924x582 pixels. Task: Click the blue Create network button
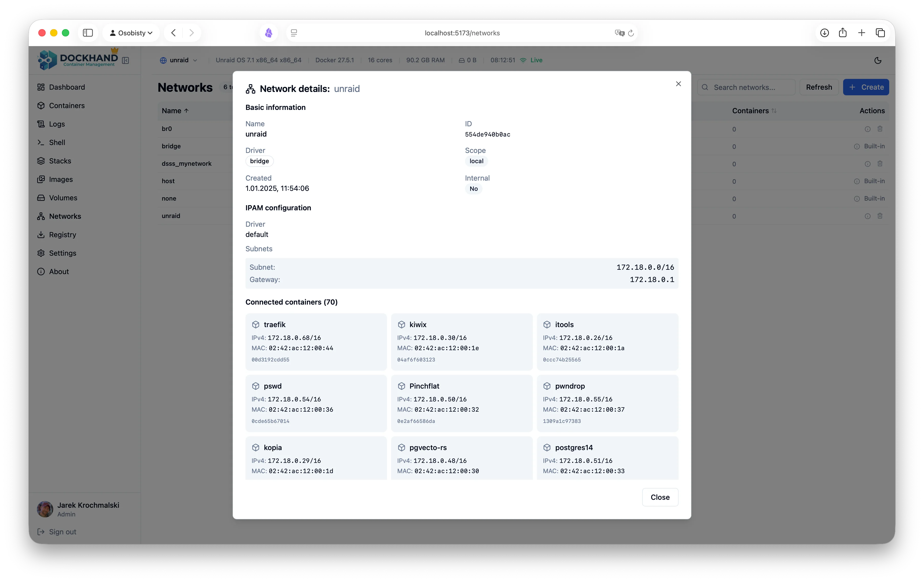[x=866, y=87]
